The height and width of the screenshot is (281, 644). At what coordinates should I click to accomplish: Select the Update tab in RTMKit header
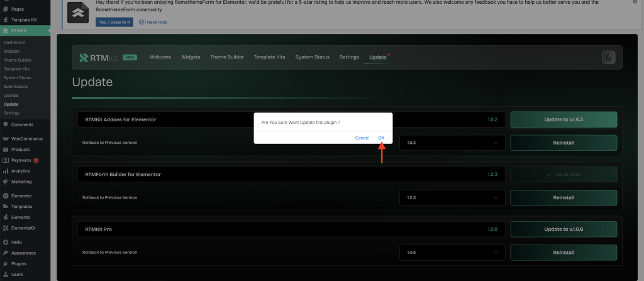pyautogui.click(x=377, y=57)
